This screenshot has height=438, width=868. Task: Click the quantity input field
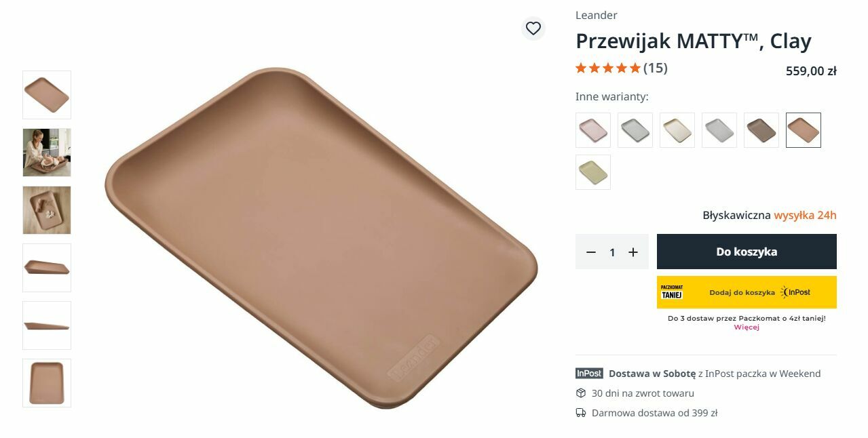(x=612, y=252)
